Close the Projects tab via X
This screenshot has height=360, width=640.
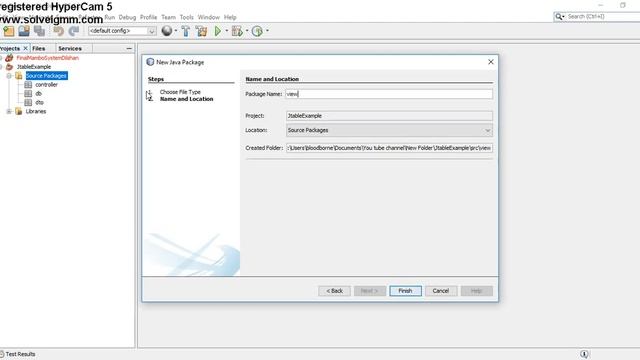[25, 48]
